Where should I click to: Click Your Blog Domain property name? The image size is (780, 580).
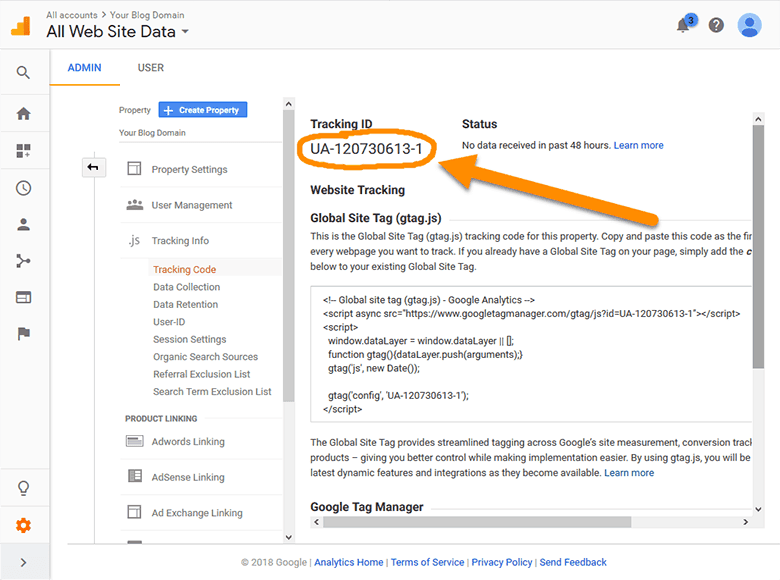pyautogui.click(x=152, y=133)
